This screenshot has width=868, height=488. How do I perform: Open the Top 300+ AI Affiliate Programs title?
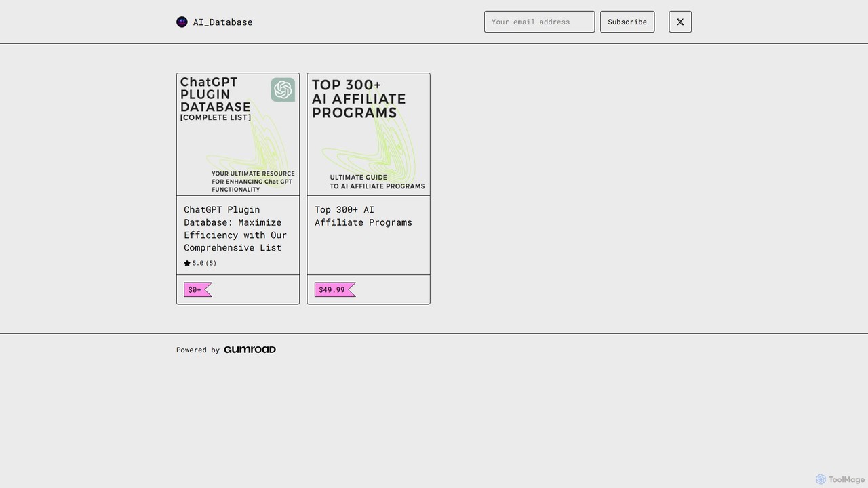coord(363,216)
